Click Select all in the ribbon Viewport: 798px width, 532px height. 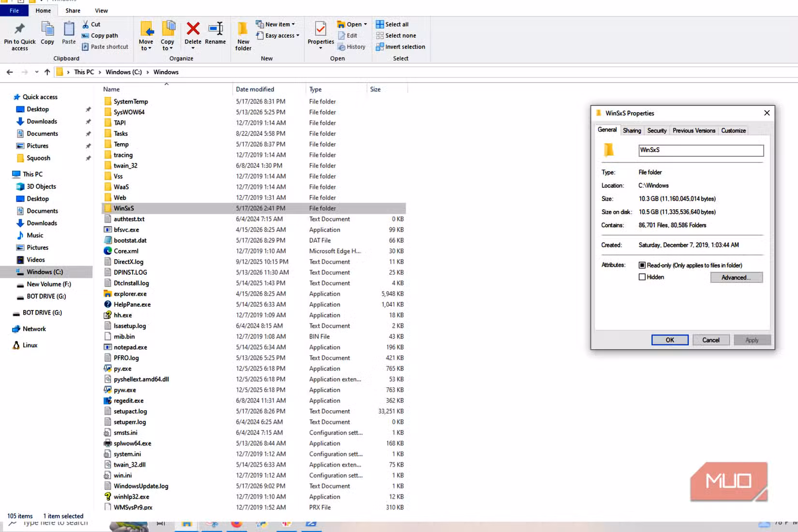(392, 24)
